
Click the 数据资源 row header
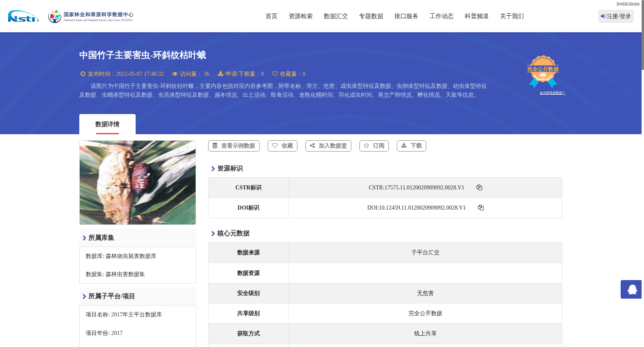[248, 273]
